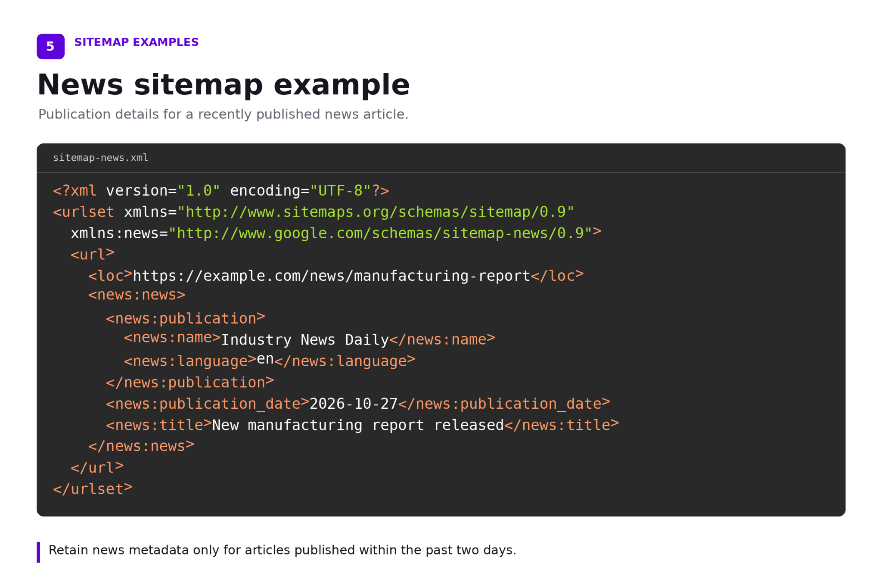
Task: Click the opening <news:news> tag
Action: (x=137, y=295)
